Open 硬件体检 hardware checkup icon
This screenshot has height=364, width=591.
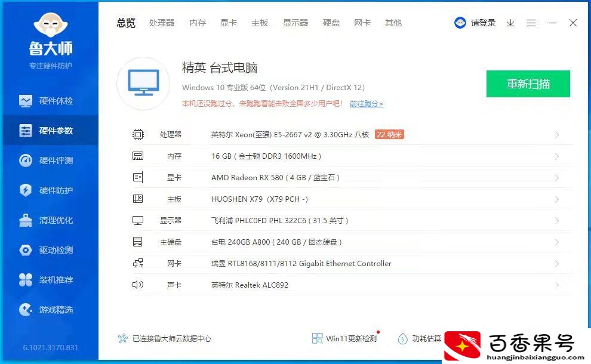point(26,101)
